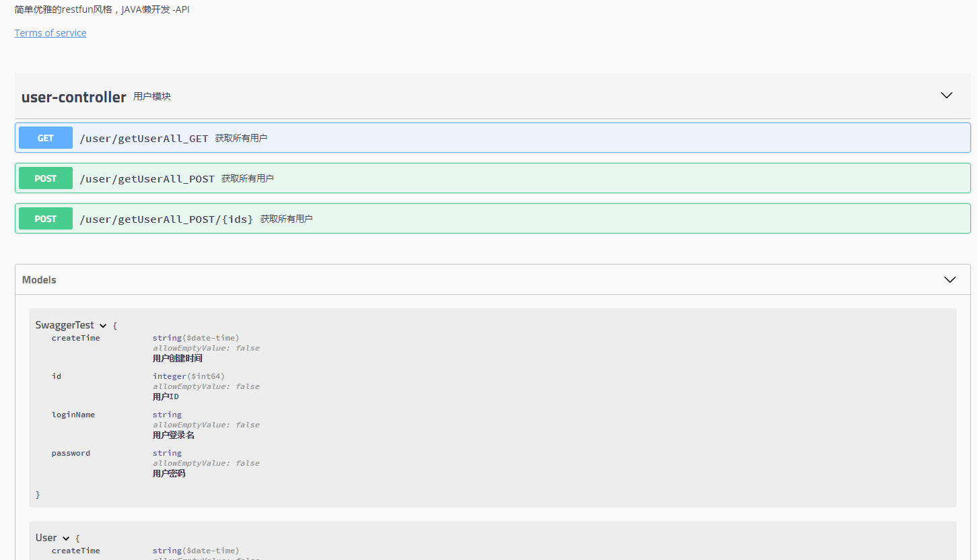The height and width of the screenshot is (560, 977).
Task: Click the createTime property in User model
Action: click(x=75, y=551)
